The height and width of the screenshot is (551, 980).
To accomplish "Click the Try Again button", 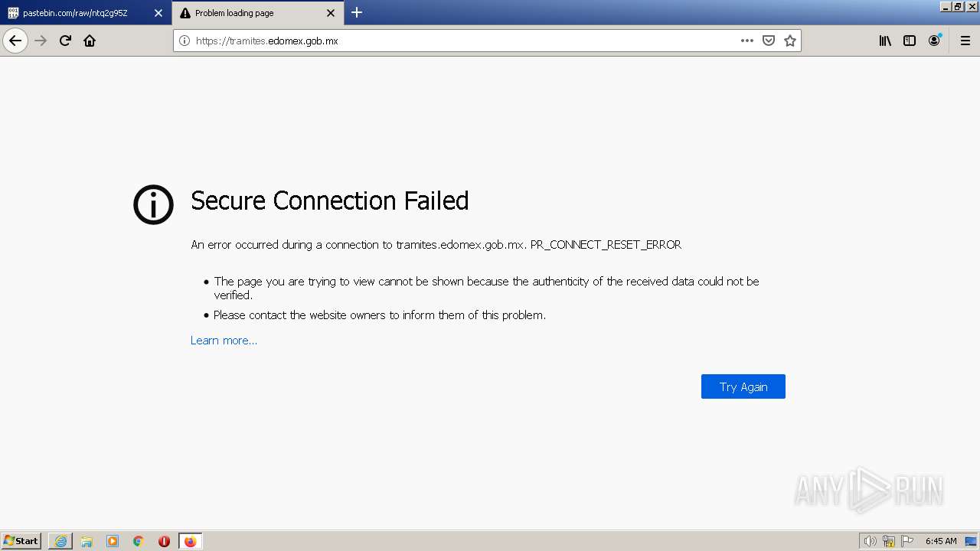I will click(743, 386).
